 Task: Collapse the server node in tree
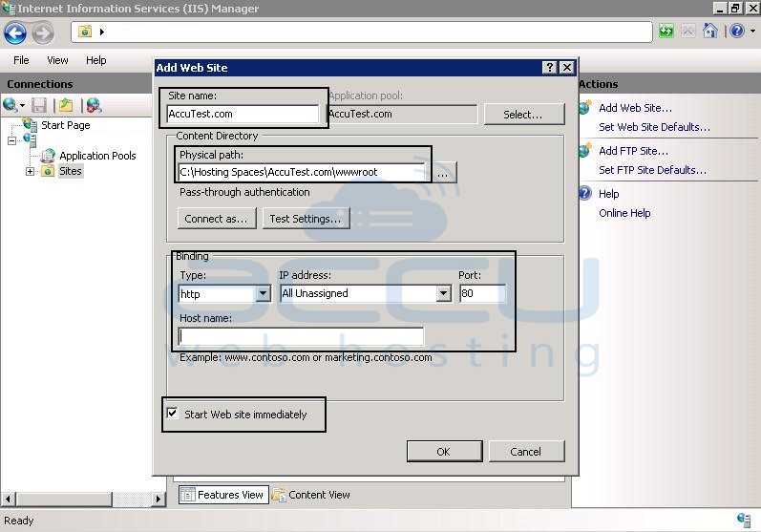(x=11, y=140)
